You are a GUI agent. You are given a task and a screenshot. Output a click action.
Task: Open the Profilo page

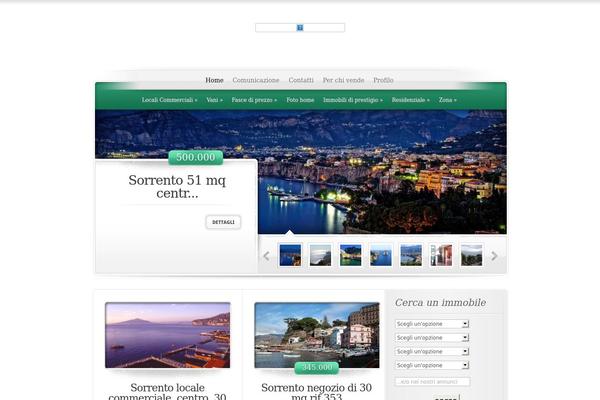click(x=383, y=80)
